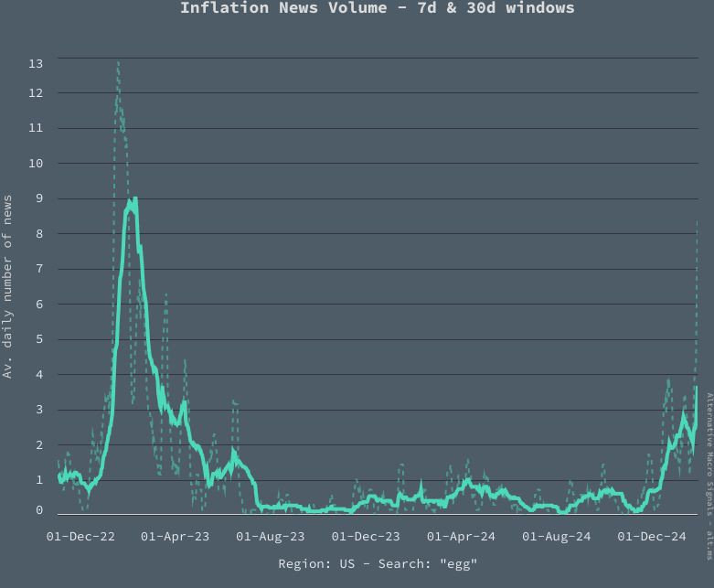Click the x-axis date 01-Dec-23
Screen dimensions: 714x588
click(x=366, y=537)
